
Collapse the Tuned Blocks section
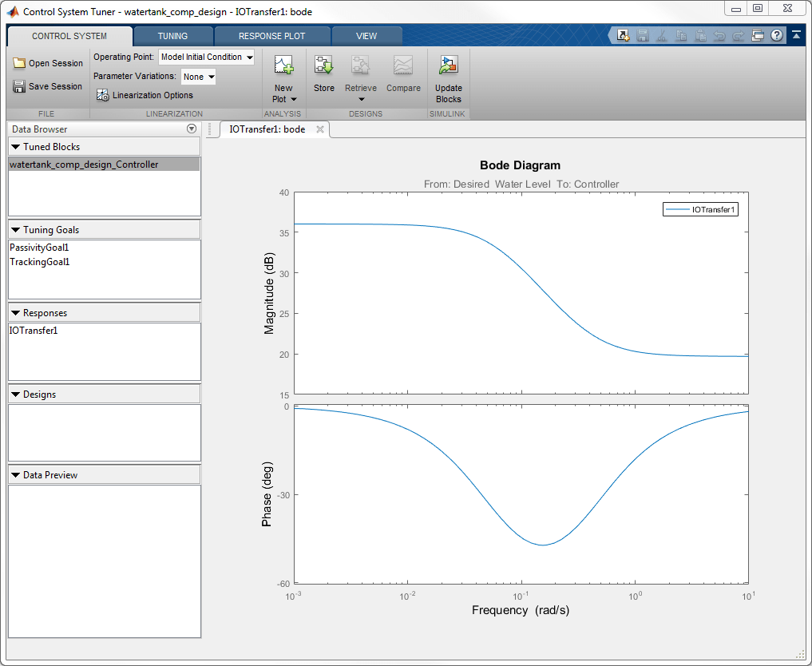[15, 147]
